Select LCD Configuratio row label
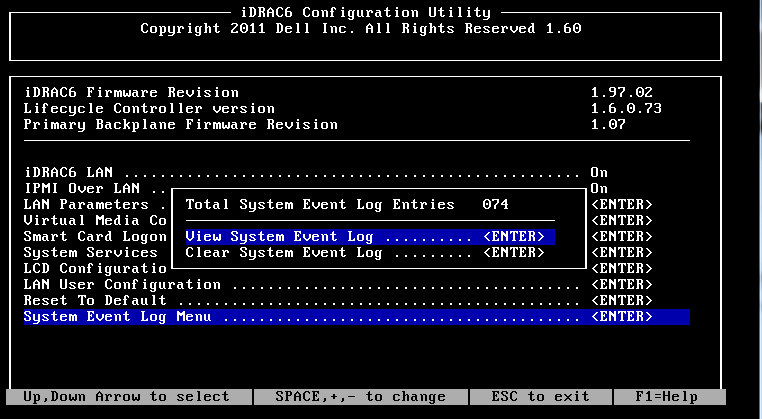The image size is (762, 419). coord(95,269)
